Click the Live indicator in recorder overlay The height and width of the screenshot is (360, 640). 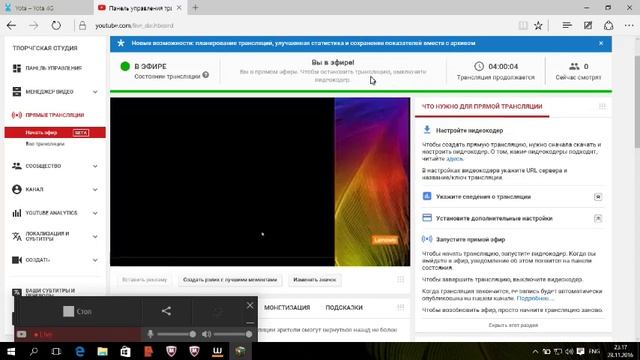pos(43,334)
